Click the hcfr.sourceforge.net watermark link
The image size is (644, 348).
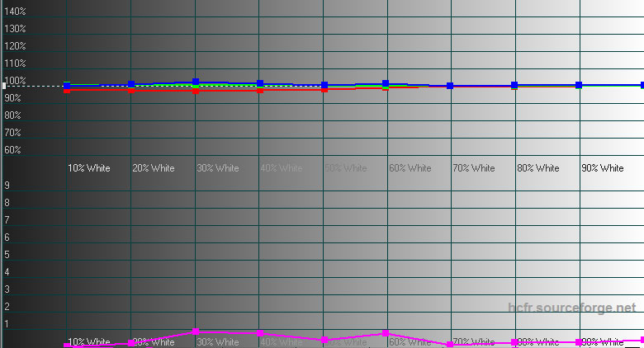pos(572,308)
